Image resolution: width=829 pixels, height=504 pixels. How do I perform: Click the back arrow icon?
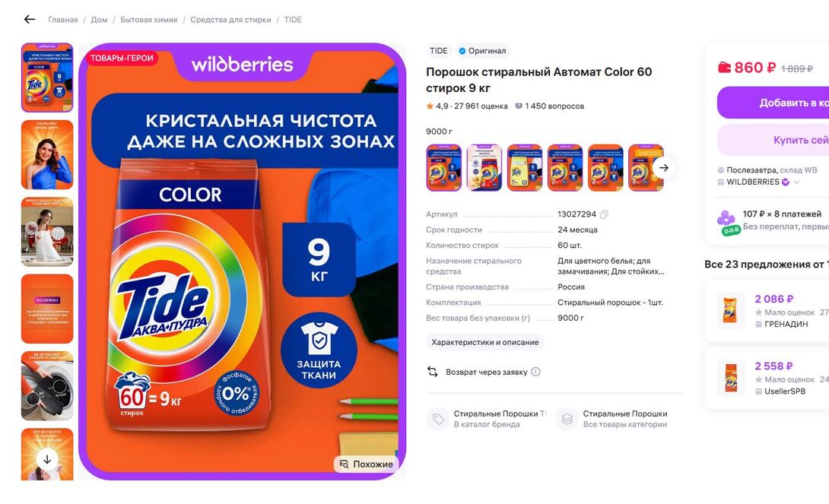30,20
